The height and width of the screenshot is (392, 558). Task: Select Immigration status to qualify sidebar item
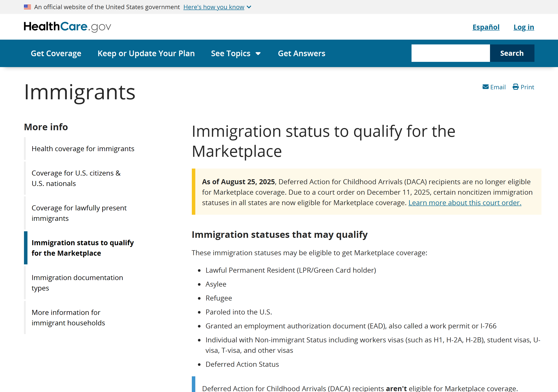(83, 248)
